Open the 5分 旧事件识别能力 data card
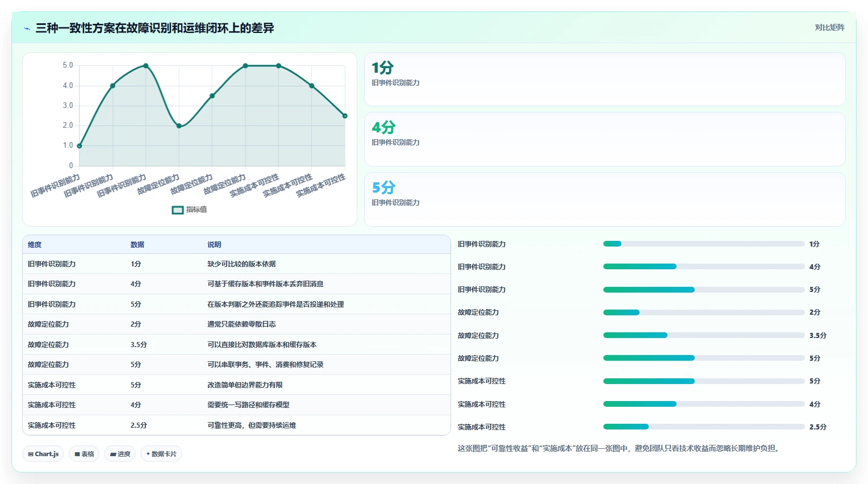Viewport: 868px width, 484px height. click(x=604, y=199)
